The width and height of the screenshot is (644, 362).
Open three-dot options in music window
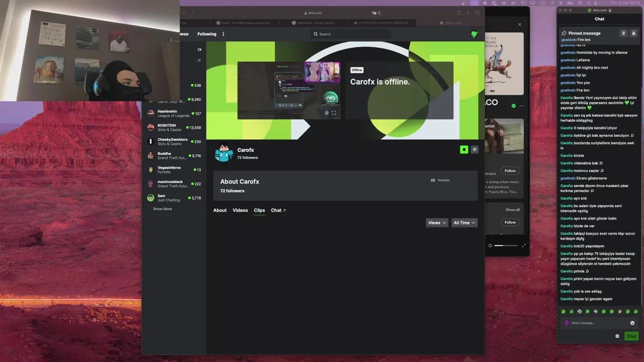point(522,106)
